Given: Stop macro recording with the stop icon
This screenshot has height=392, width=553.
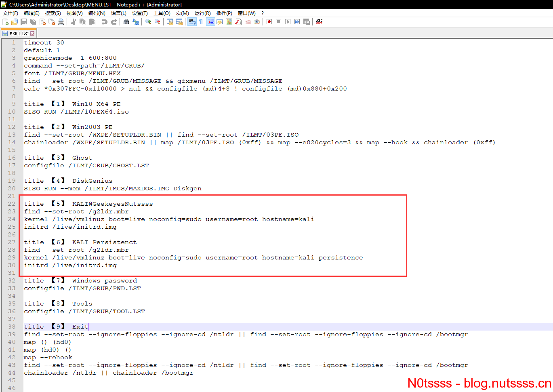Looking at the screenshot, I should (279, 22).
